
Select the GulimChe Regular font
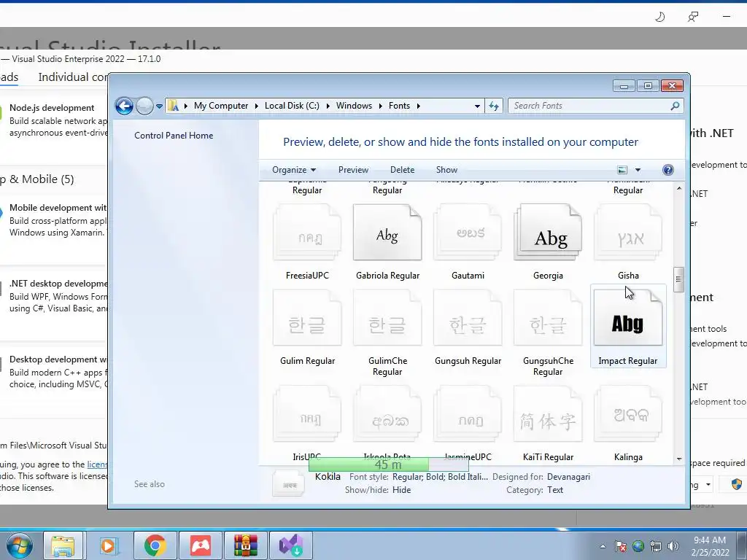pyautogui.click(x=387, y=333)
